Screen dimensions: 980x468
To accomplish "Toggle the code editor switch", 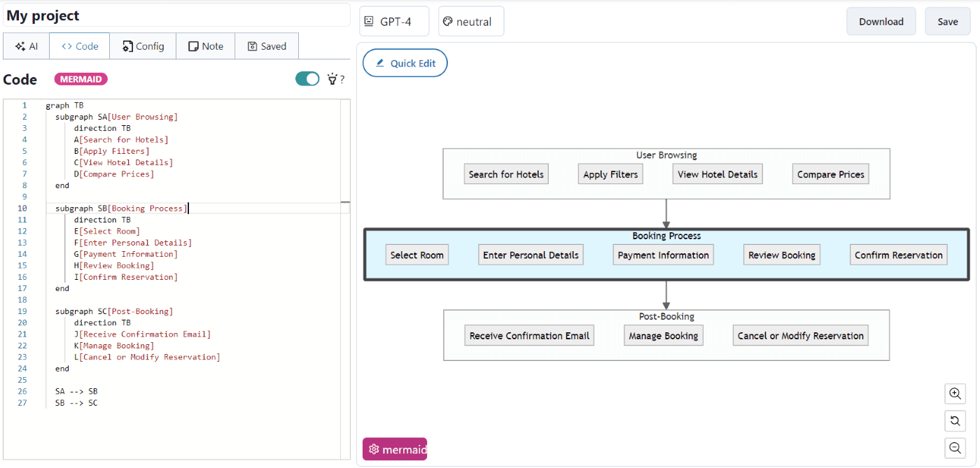I will pyautogui.click(x=307, y=78).
